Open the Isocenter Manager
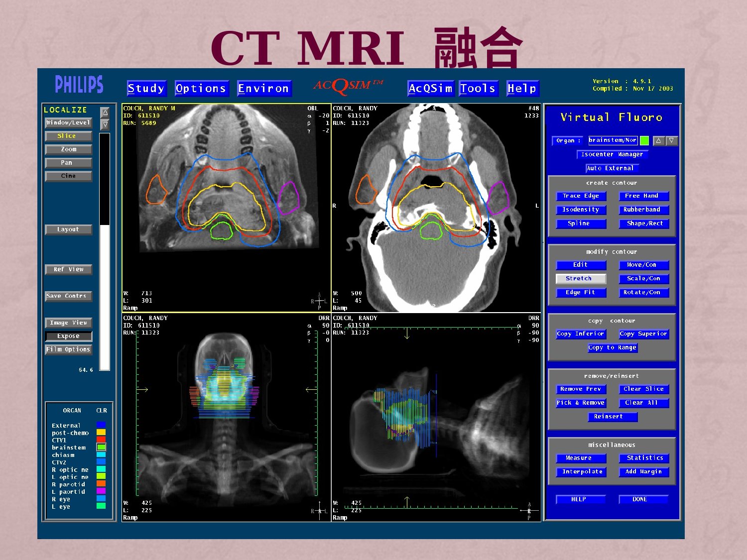 click(612, 155)
